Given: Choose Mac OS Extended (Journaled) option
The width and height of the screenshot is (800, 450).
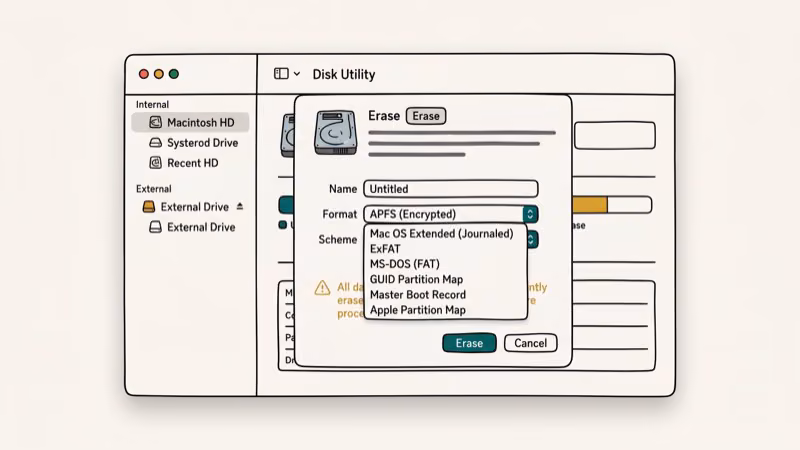Looking at the screenshot, I should click(441, 234).
